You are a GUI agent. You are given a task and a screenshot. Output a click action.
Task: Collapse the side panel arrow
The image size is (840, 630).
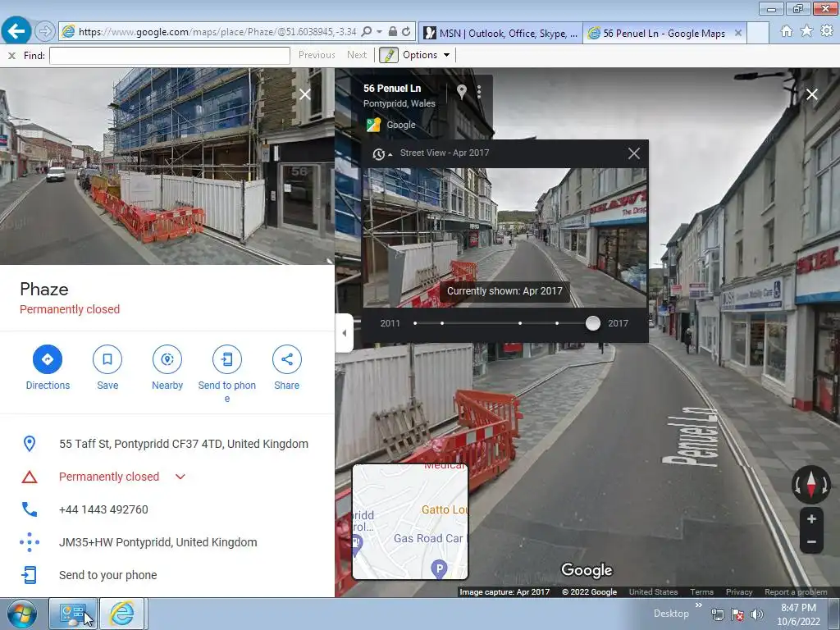coord(344,333)
